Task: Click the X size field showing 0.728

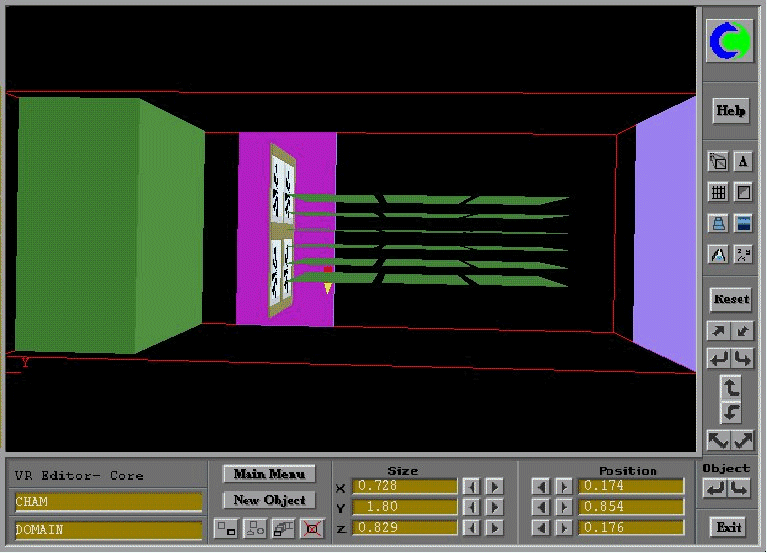Action: [404, 487]
